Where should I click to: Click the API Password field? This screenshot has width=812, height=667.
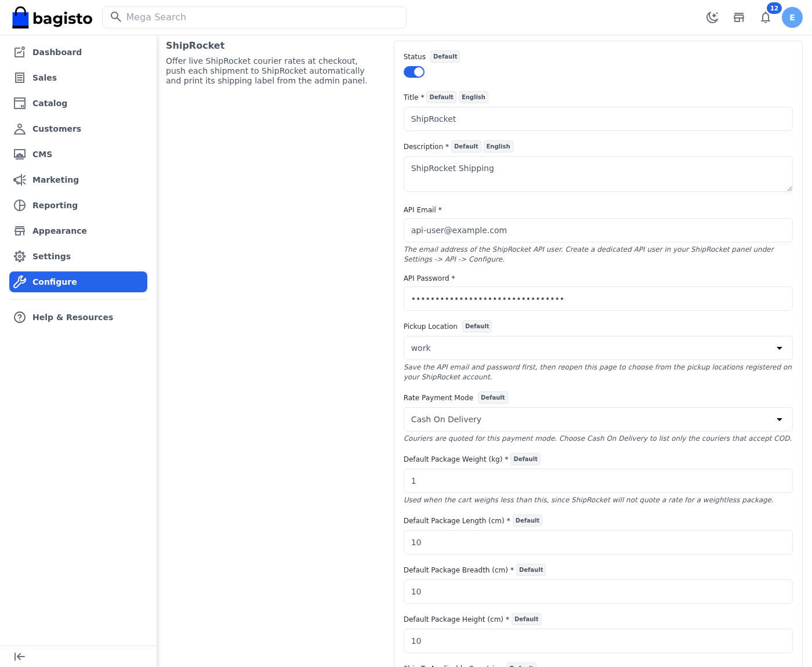[x=598, y=299]
